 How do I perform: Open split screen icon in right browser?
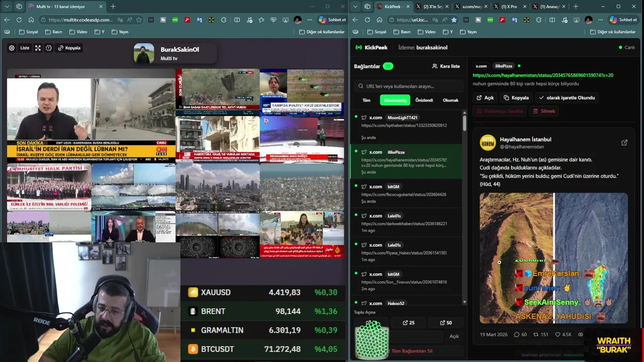click(x=552, y=20)
